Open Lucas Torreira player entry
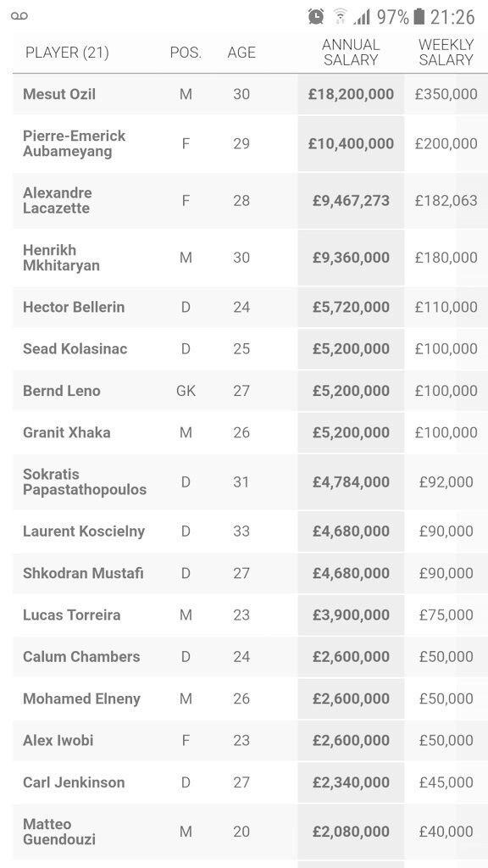The image size is (488, 868). tap(71, 615)
